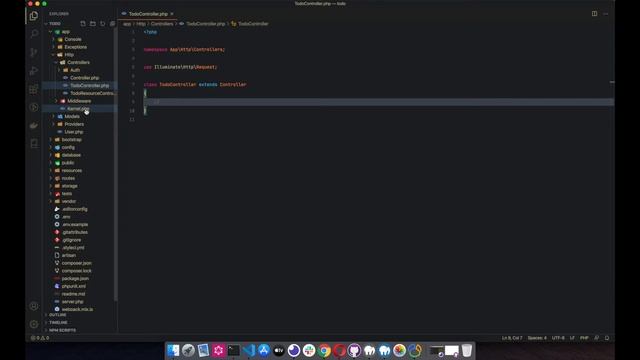Click the feedback icon in status bar
The width and height of the screenshot is (640, 360).
596,338
